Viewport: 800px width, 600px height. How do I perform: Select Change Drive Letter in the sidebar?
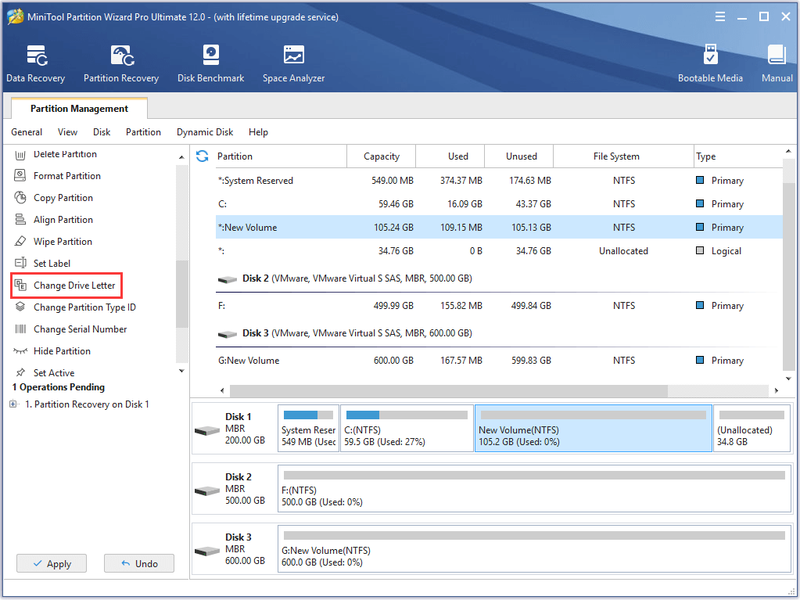(66, 285)
